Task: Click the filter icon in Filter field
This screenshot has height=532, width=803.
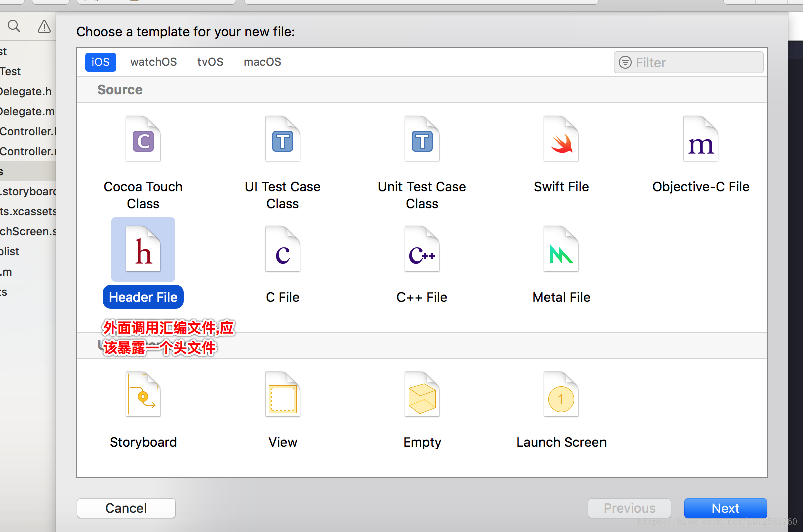Action: 625,62
